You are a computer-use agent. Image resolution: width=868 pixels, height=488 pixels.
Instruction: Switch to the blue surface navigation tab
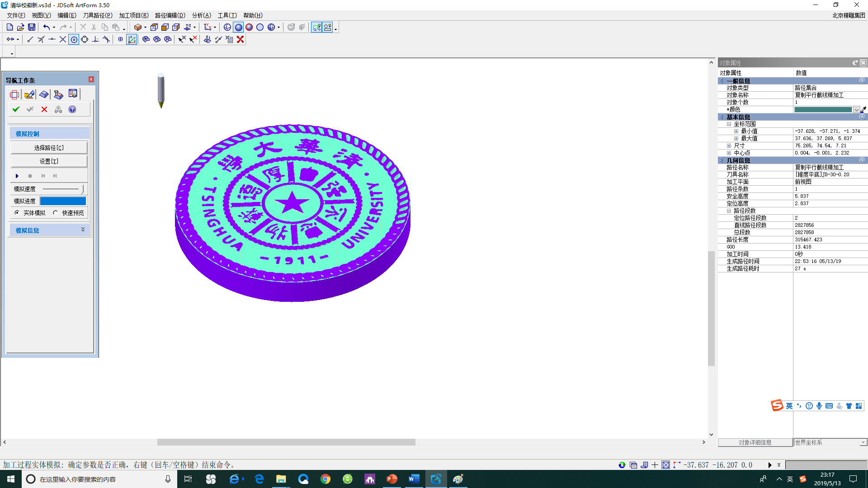pyautogui.click(x=44, y=94)
